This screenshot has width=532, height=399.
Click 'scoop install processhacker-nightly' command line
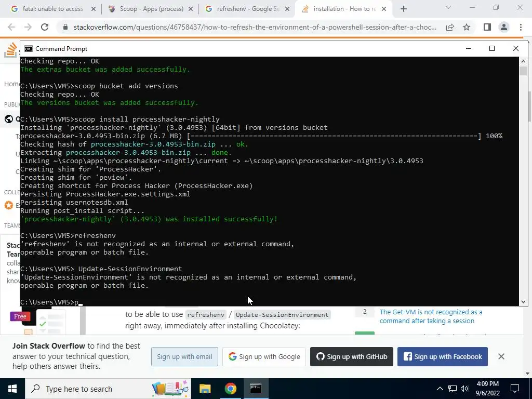point(120,119)
